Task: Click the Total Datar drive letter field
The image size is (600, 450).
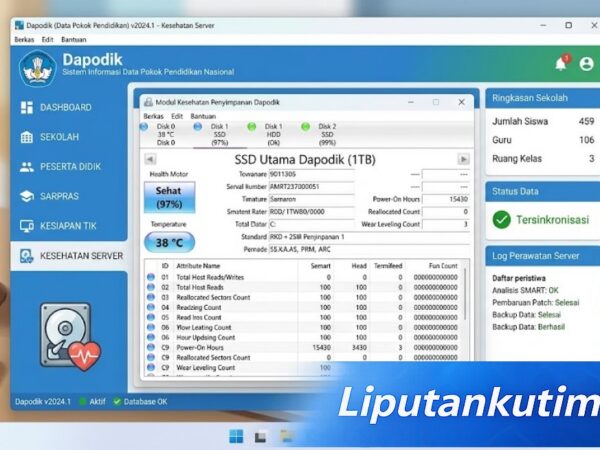Action: tap(311, 224)
